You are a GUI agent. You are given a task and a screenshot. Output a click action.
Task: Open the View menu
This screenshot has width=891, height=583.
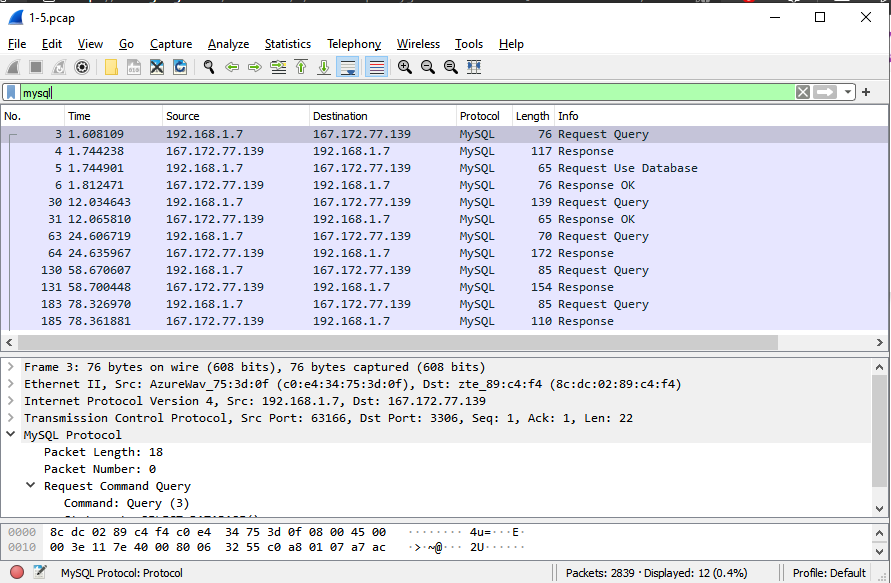pyautogui.click(x=90, y=44)
